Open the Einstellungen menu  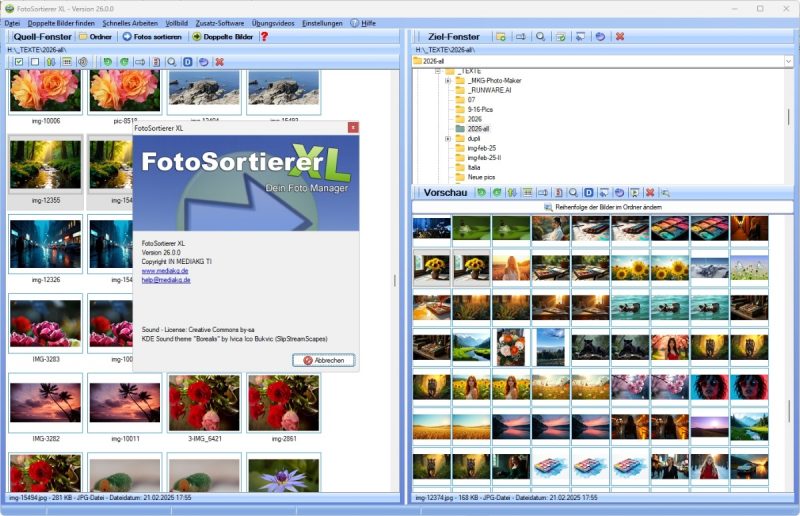click(322, 23)
